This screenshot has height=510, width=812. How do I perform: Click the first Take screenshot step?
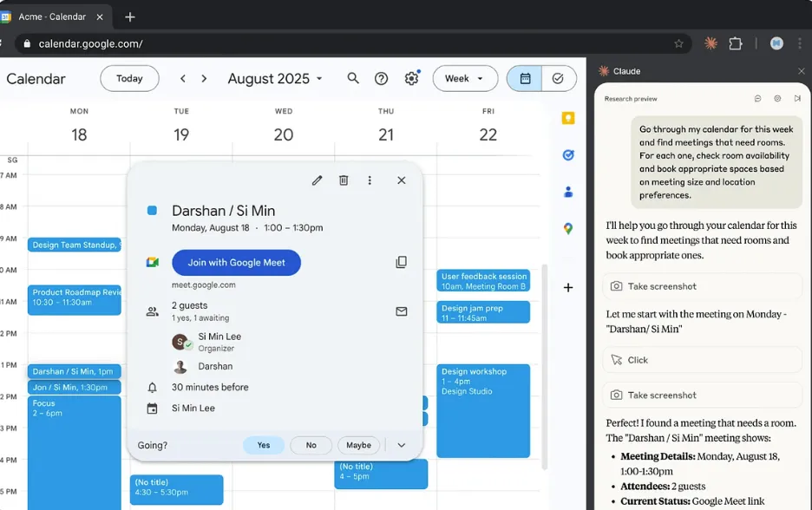pos(702,286)
